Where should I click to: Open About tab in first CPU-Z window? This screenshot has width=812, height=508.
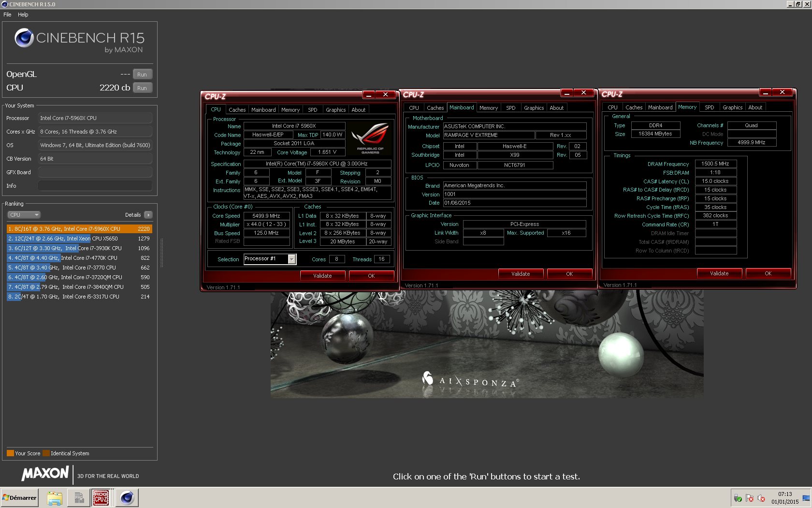click(359, 110)
